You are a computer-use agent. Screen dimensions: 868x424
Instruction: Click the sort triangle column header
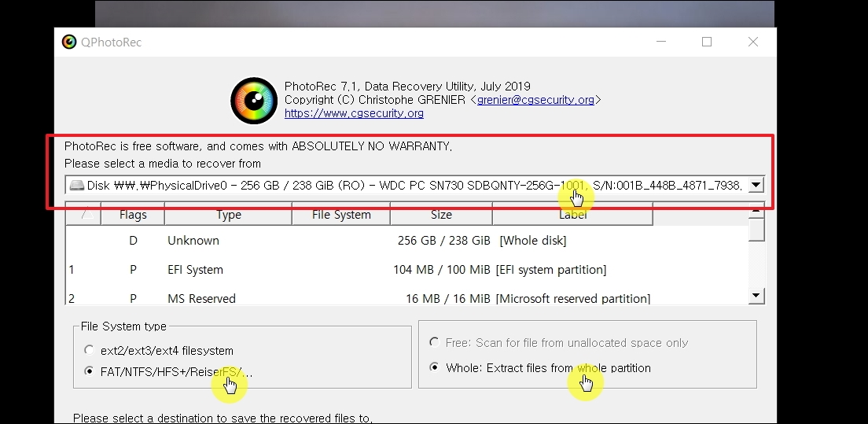83,215
